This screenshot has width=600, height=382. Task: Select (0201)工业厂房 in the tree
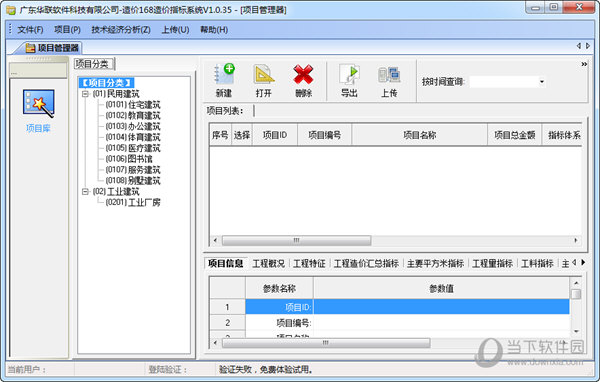click(x=133, y=202)
